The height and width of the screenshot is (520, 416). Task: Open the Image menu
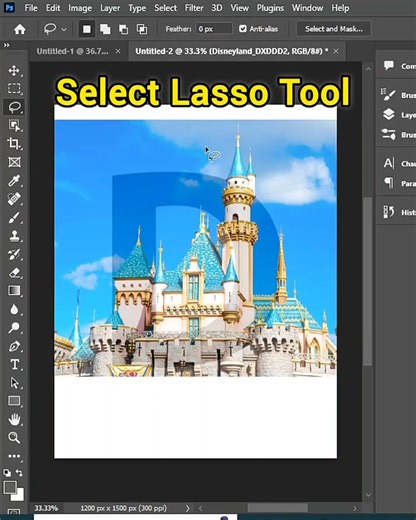point(80,8)
